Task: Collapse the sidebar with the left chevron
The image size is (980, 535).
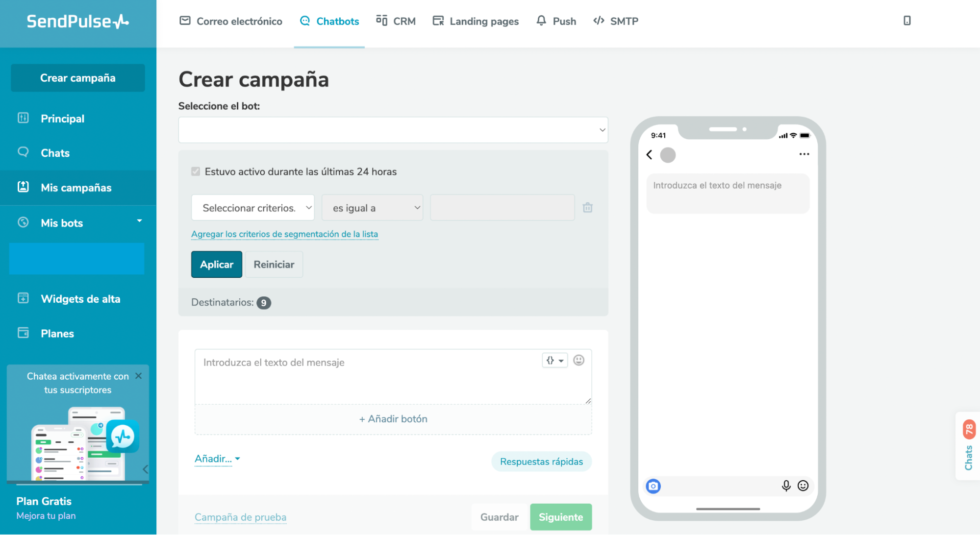Action: 145,469
